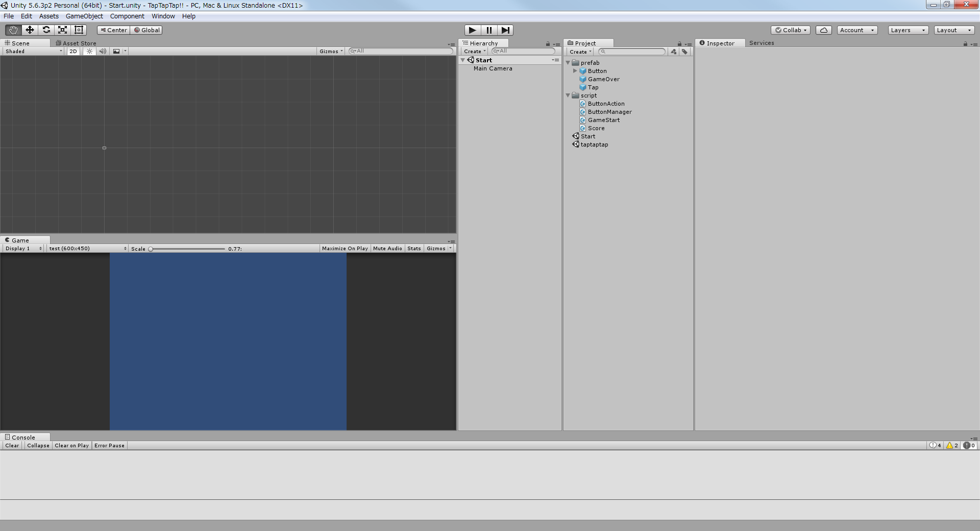Click the Hierarchy search field
Viewport: 980px width, 531px height.
(x=523, y=51)
